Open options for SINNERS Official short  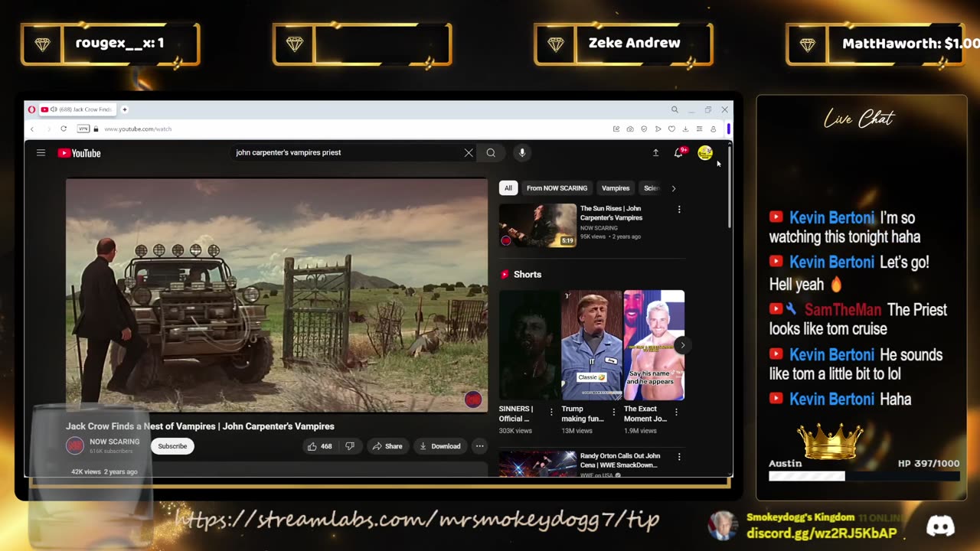[x=551, y=412]
